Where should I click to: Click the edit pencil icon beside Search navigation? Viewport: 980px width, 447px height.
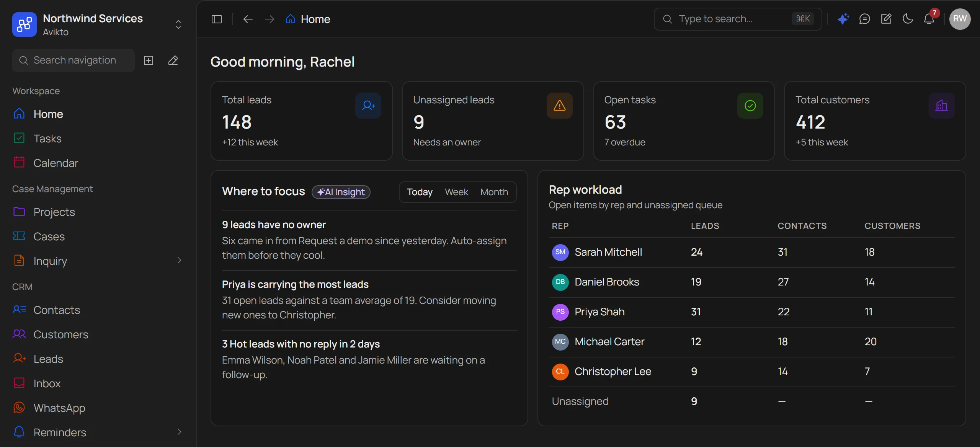pos(173,60)
